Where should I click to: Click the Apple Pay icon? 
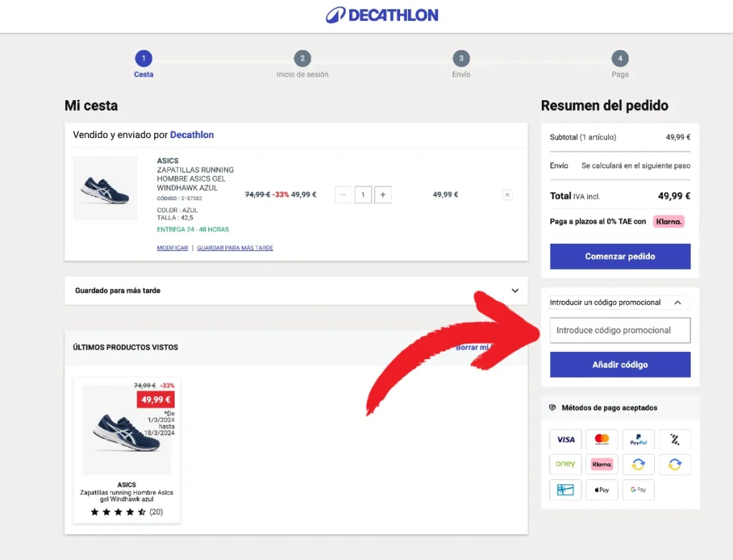pos(601,490)
